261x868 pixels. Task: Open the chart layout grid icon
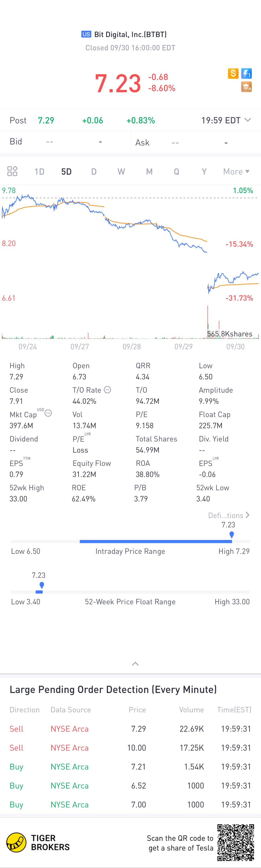(x=13, y=171)
